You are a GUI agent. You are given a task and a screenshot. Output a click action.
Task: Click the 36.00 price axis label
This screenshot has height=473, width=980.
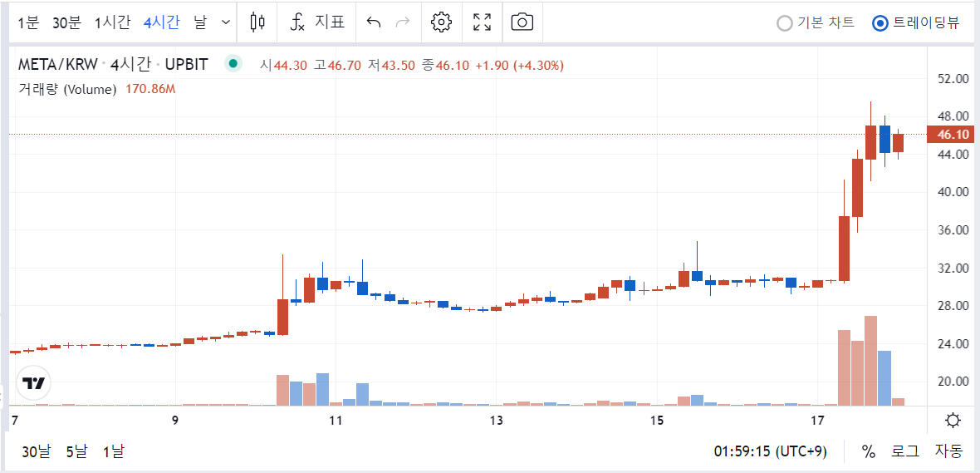[953, 230]
